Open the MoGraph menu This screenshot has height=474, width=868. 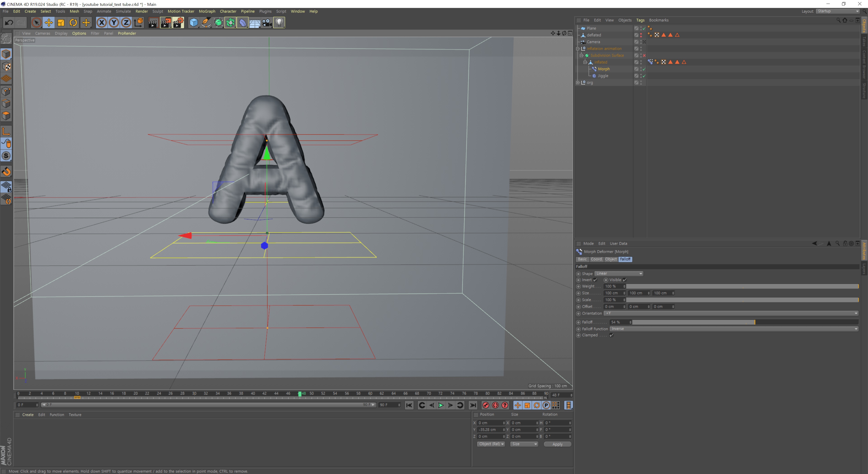click(x=207, y=11)
